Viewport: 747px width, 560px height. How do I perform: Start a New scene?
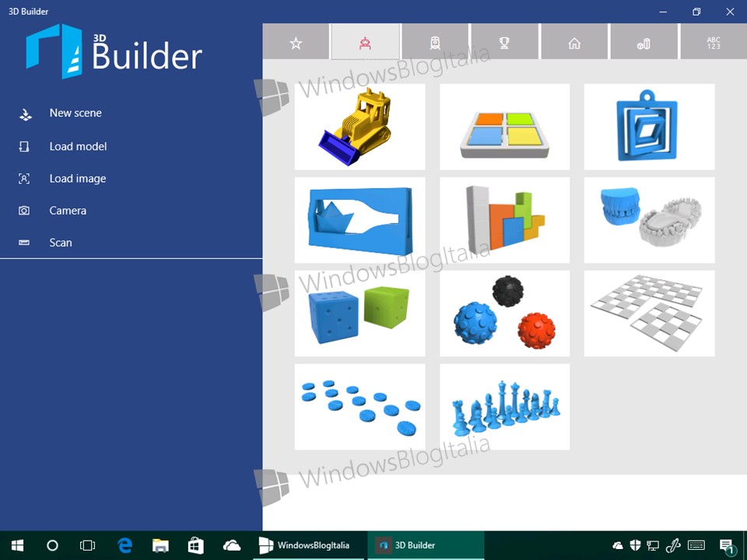[75, 113]
